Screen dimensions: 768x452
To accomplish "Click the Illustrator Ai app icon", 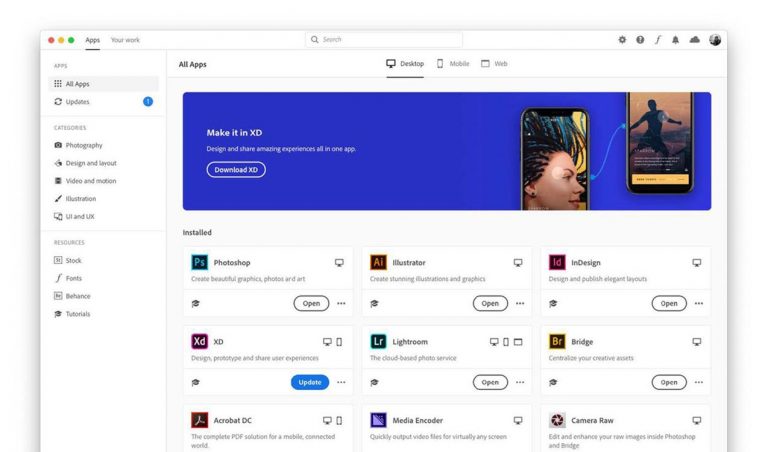I will click(x=378, y=262).
